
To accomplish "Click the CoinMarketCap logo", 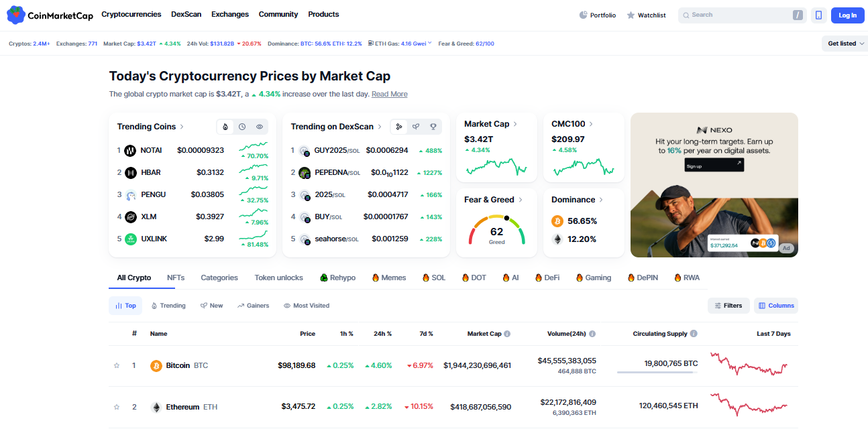I will (50, 15).
